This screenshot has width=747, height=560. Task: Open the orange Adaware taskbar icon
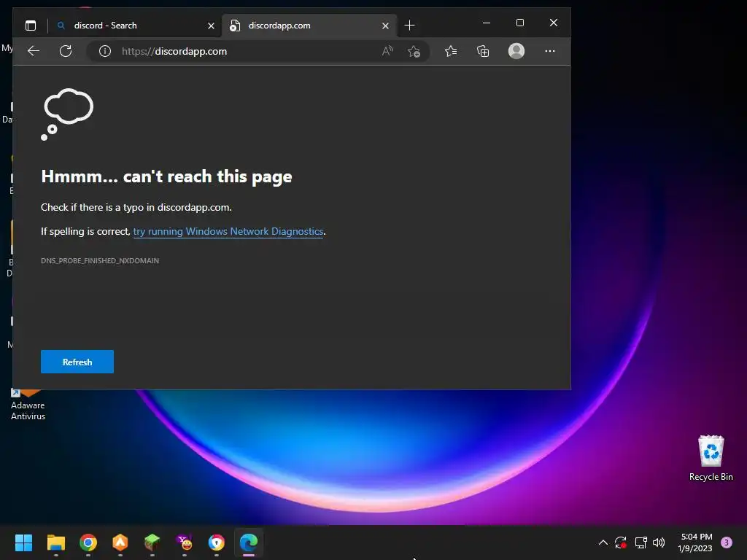[120, 542]
